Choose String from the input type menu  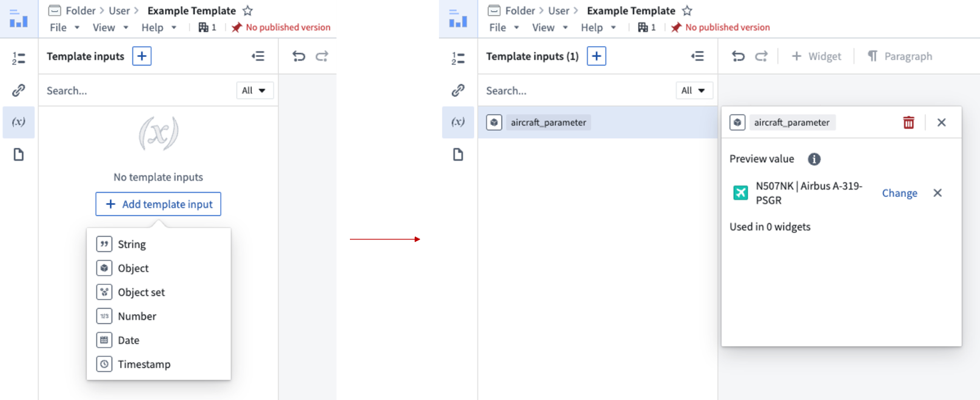tap(159, 244)
